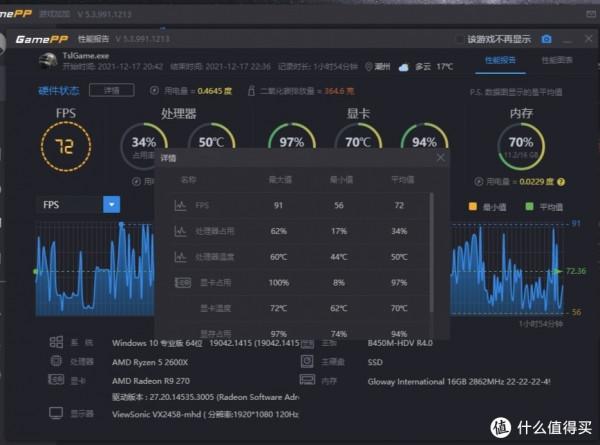Click the TslGame.exe game thumbnail
Viewport: 600px width, 445px height.
[x=46, y=62]
